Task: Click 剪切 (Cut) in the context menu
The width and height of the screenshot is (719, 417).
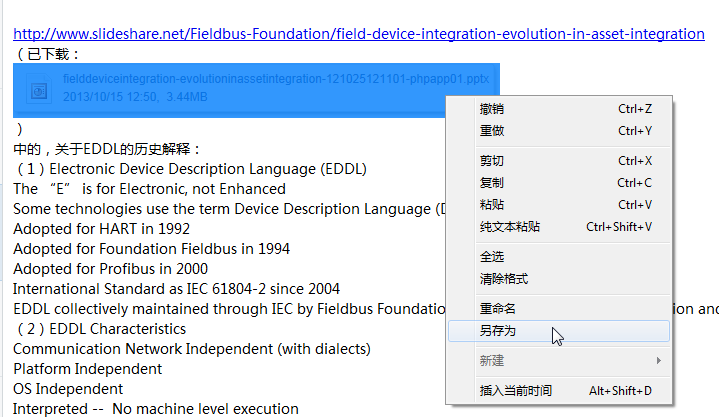Action: 492,161
